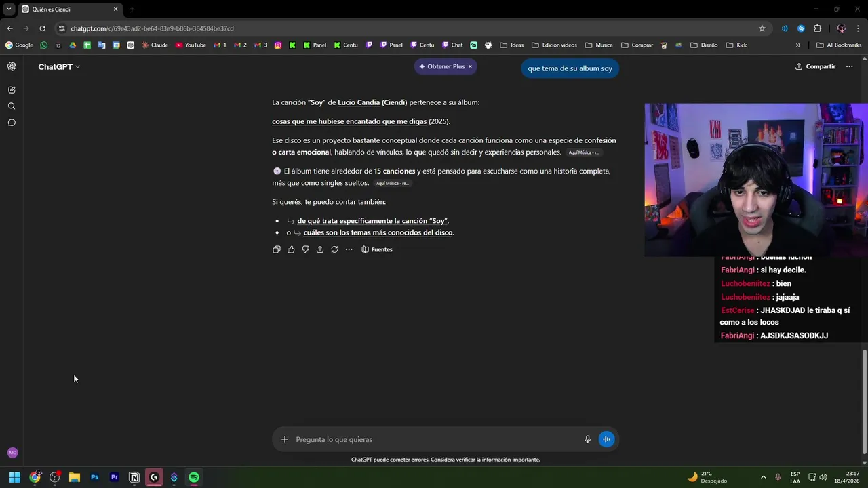
Task: Go back to the previous page
Action: click(x=9, y=28)
